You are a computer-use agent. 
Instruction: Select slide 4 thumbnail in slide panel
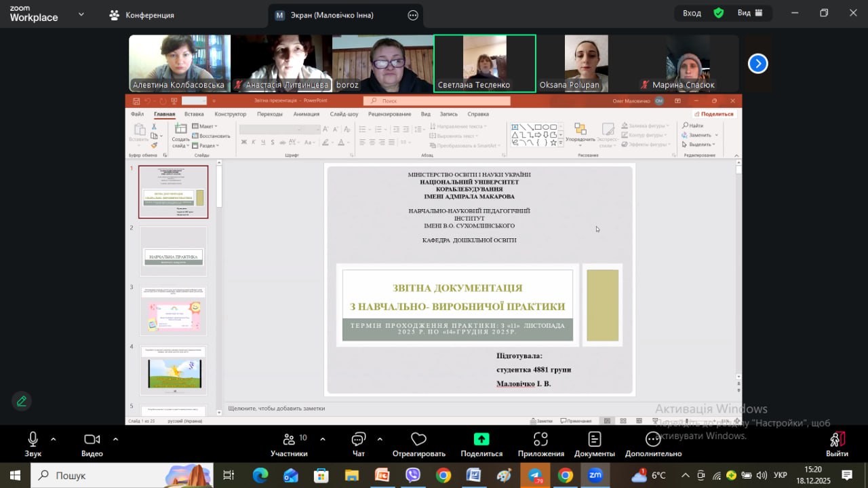[x=174, y=369]
